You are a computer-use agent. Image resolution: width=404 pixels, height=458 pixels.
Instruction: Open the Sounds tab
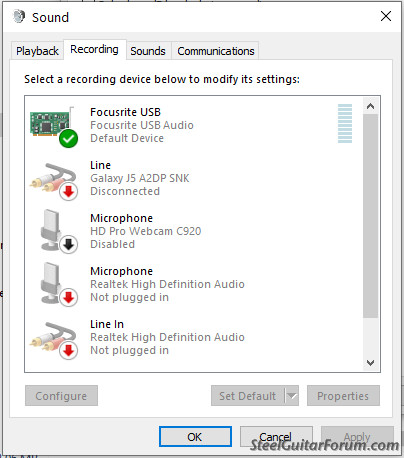coord(148,51)
